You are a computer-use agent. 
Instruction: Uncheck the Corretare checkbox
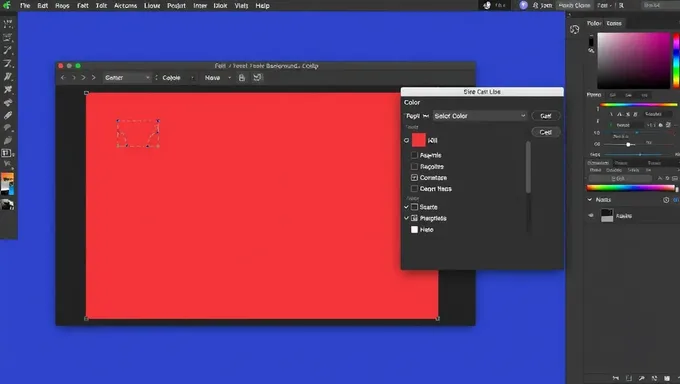pyautogui.click(x=414, y=177)
